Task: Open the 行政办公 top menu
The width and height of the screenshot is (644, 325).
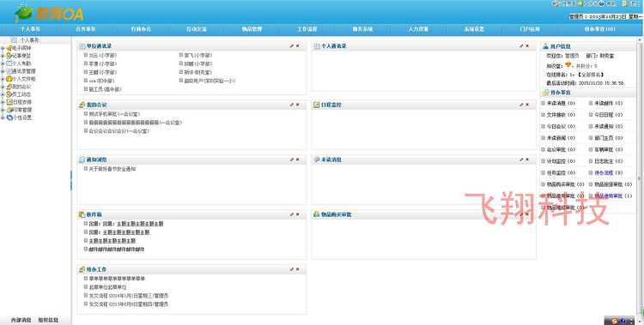Action: click(x=142, y=29)
